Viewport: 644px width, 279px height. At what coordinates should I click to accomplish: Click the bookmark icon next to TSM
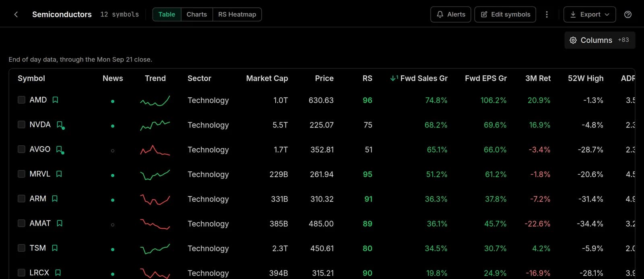(55, 248)
